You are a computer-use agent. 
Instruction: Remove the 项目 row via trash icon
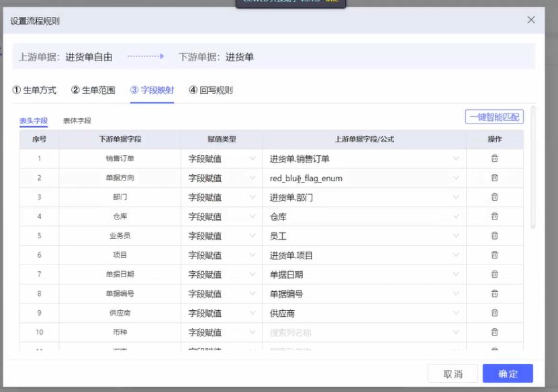coord(494,255)
